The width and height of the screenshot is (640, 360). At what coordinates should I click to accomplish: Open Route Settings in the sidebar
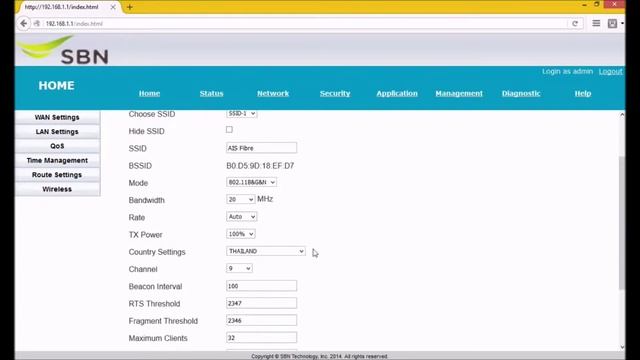(x=57, y=175)
